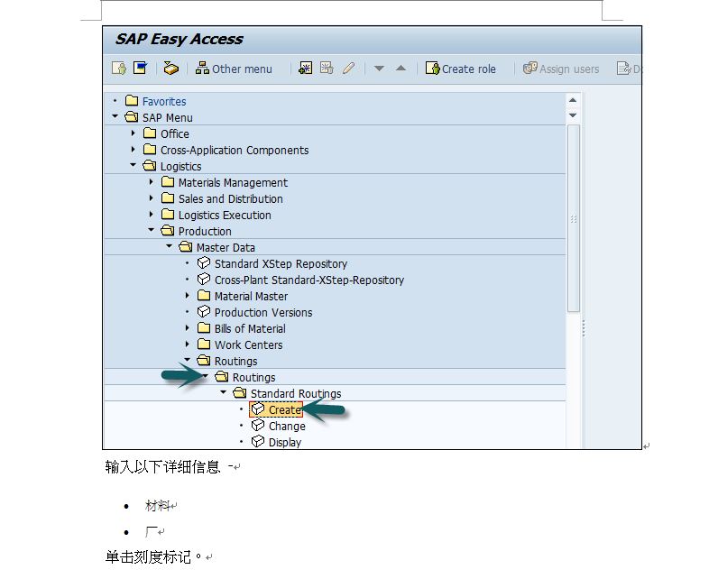Click the vertical scrollbar thumb
This screenshot has height=588, width=709.
[574, 218]
